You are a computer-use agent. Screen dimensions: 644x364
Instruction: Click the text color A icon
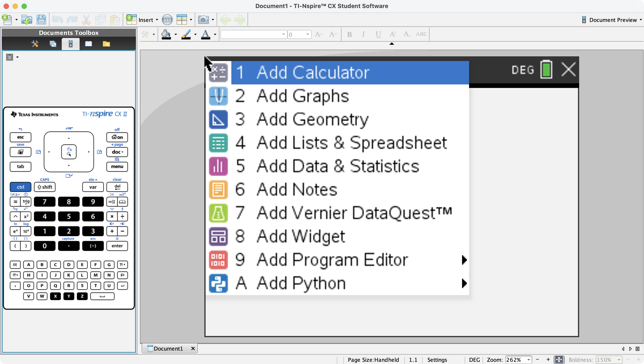pos(205,34)
